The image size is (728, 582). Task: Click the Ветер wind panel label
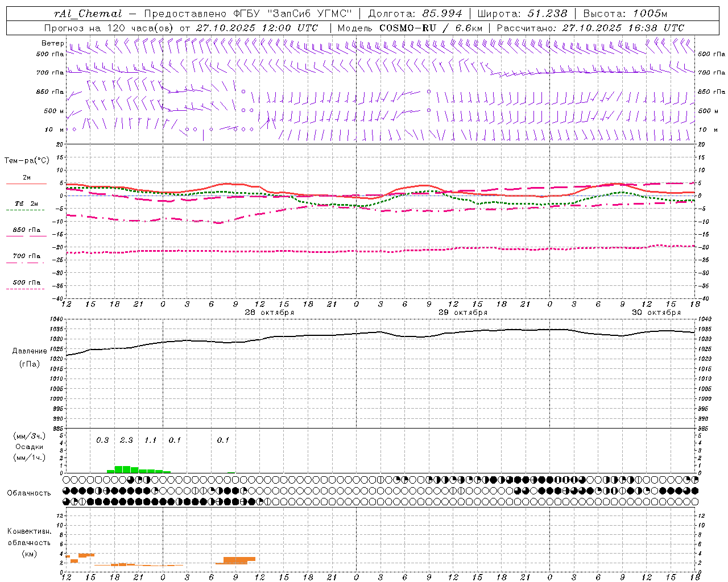pos(52,43)
